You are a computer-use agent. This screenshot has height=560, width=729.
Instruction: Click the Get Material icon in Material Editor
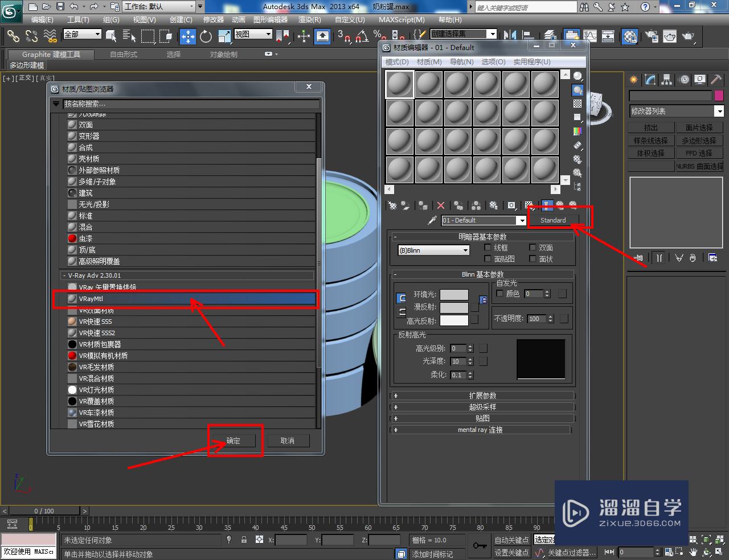[x=392, y=205]
